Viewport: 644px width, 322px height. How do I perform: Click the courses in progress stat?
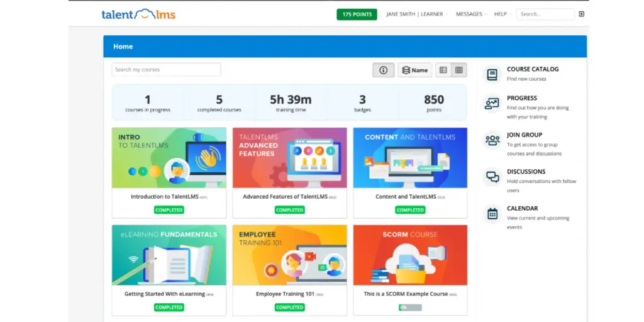[x=148, y=103]
